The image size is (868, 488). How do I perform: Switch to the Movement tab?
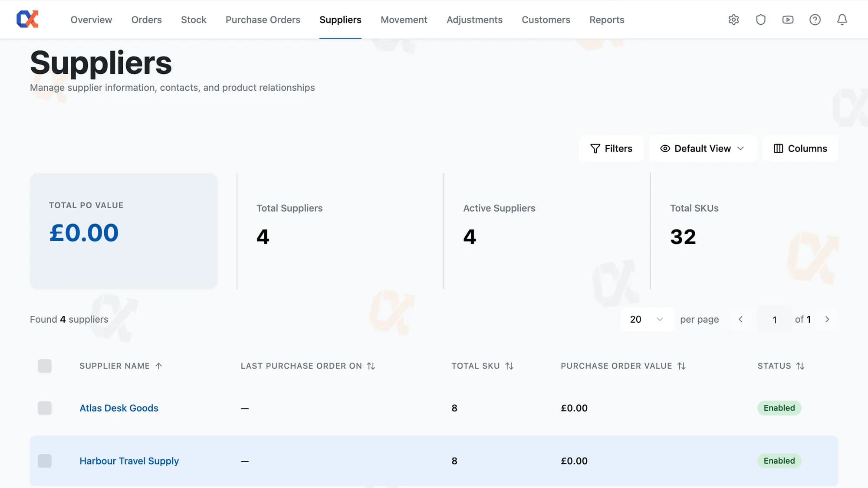[x=404, y=20]
